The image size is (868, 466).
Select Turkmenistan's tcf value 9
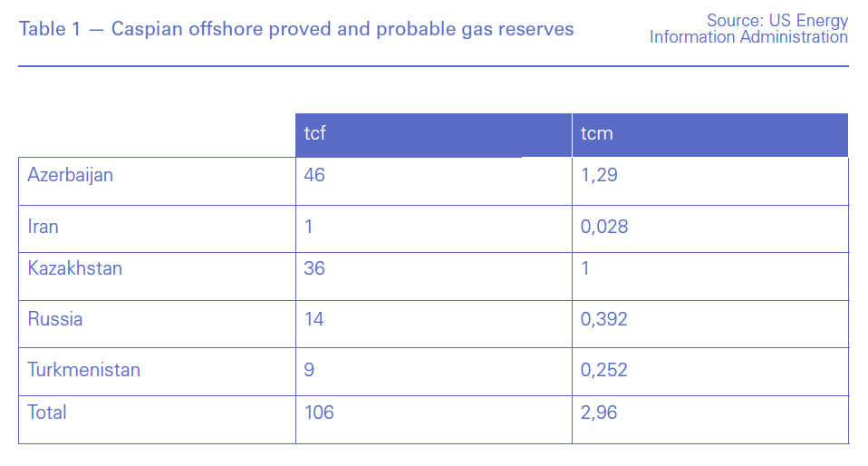click(310, 370)
